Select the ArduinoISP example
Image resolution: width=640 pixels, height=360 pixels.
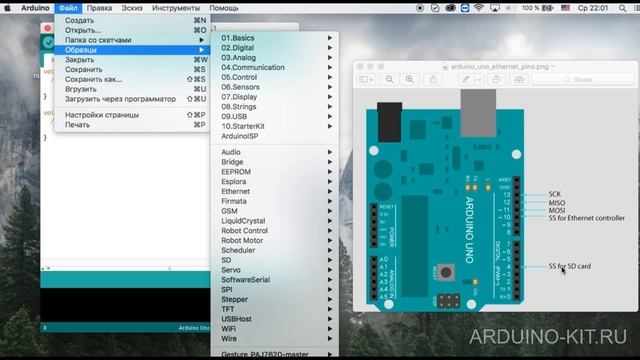tap(275, 136)
